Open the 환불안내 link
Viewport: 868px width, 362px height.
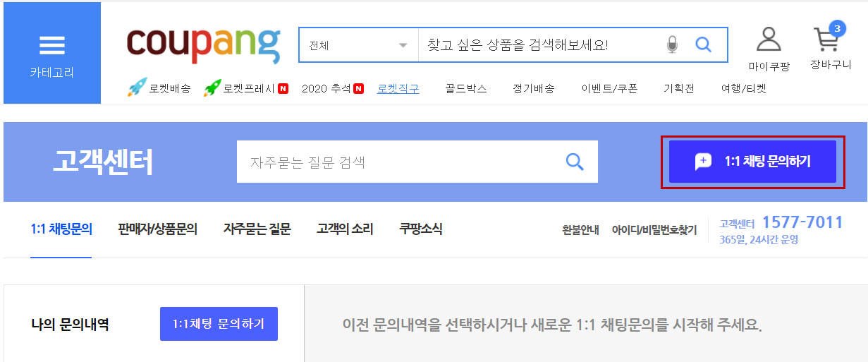pos(580,230)
